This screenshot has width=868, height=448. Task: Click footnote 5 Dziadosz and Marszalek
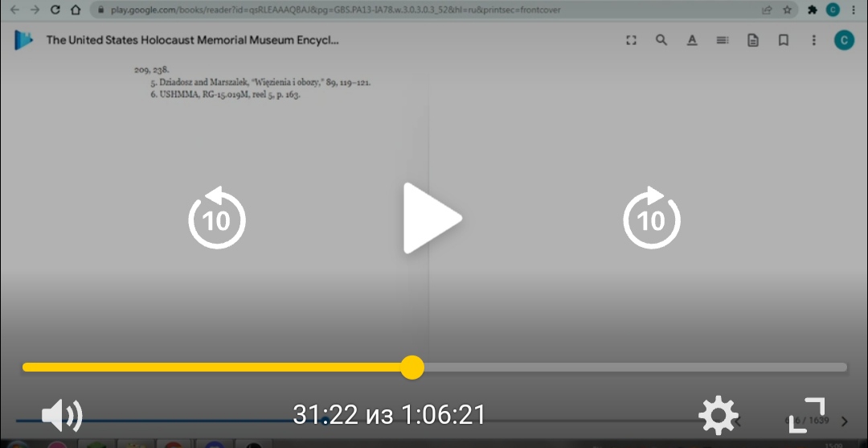pos(260,83)
